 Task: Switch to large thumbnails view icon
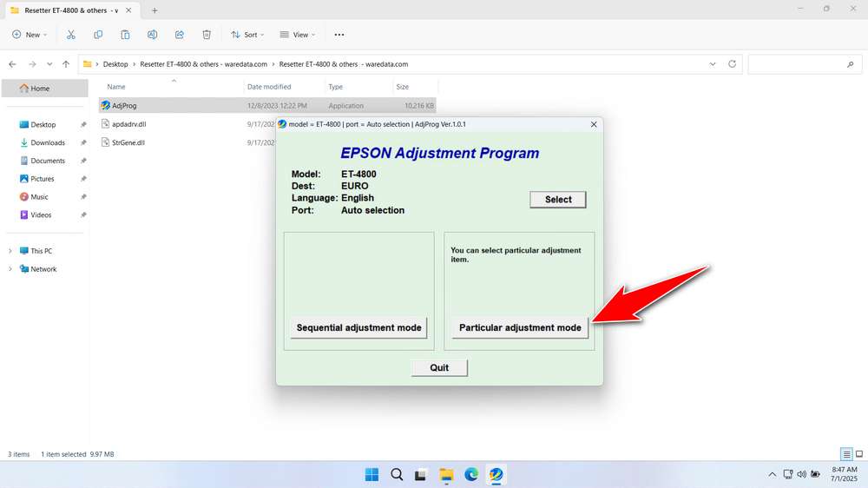click(x=859, y=454)
